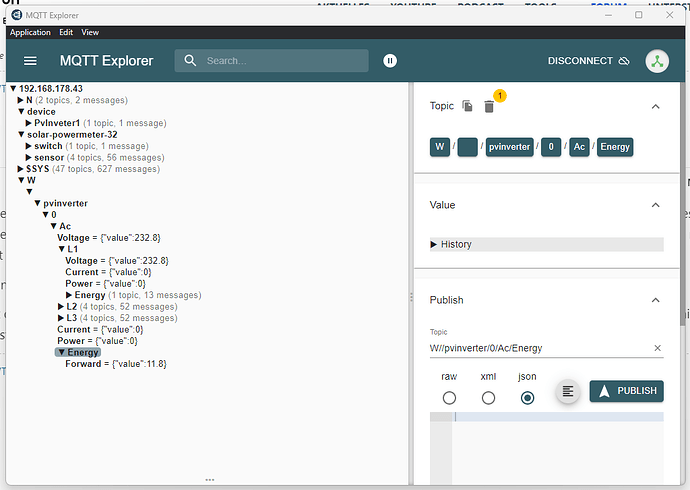Expand the L2 node
Screen dimensions: 690x490
(61, 307)
